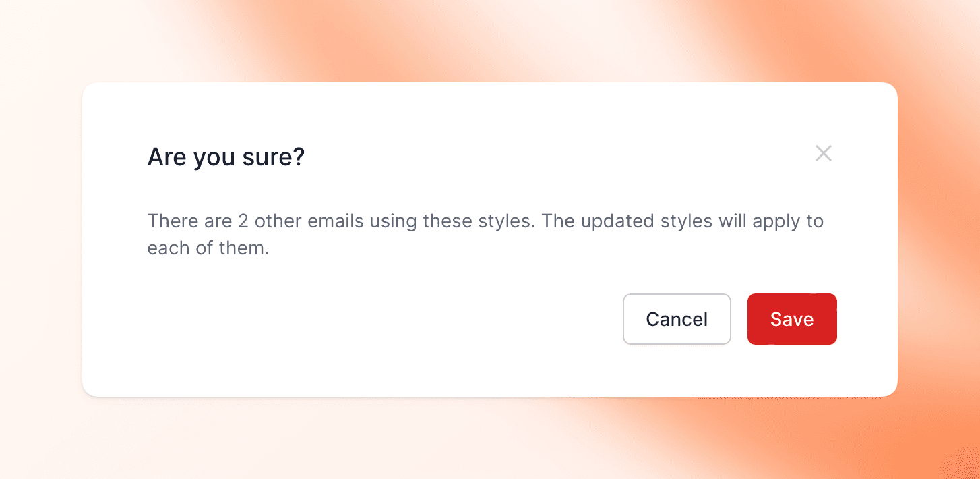Click the number "2" in the message
This screenshot has width=980, height=479.
(243, 221)
